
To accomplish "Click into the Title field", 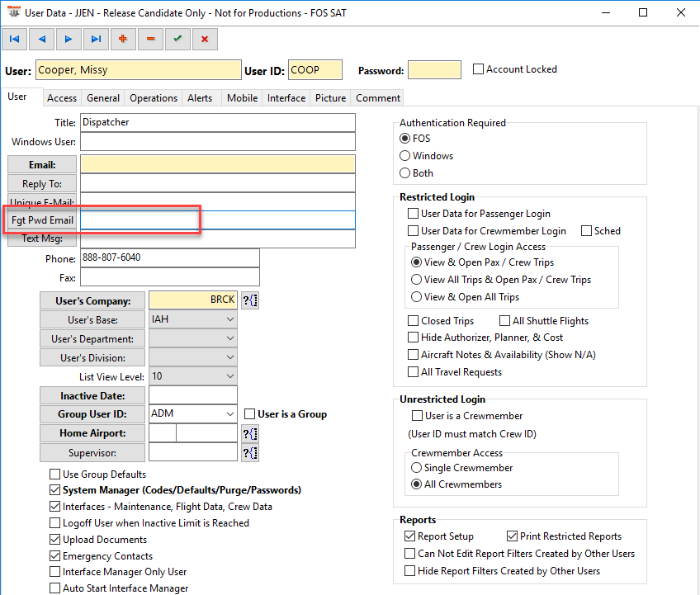I will click(218, 122).
